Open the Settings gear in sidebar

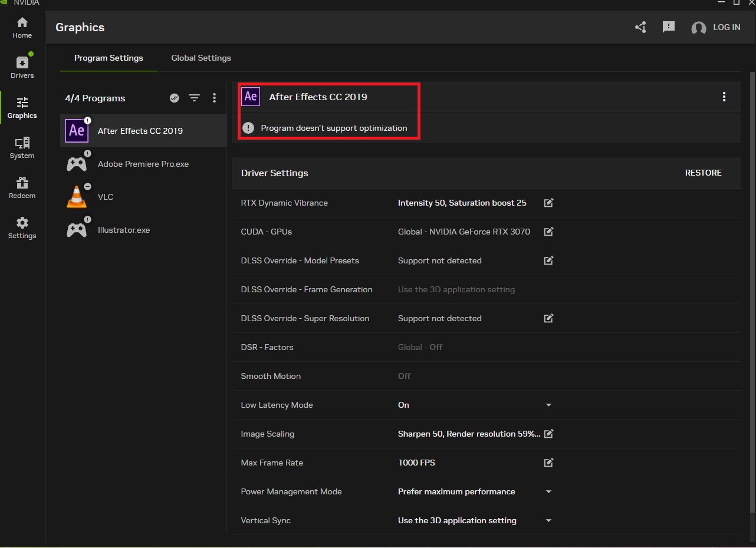click(22, 227)
